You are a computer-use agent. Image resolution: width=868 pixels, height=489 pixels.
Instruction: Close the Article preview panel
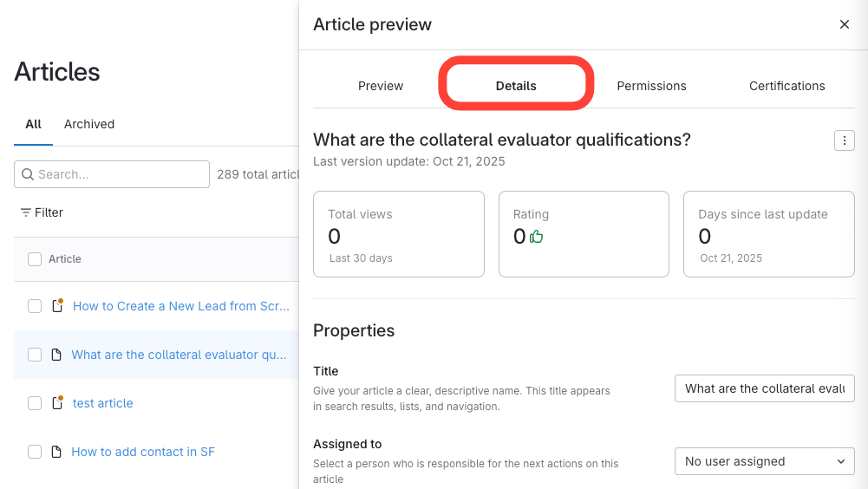(x=844, y=24)
